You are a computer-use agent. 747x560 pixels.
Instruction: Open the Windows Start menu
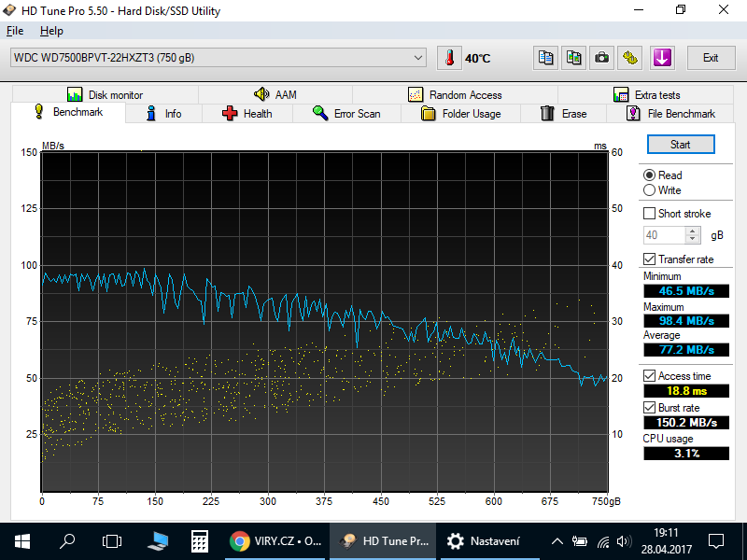21,541
